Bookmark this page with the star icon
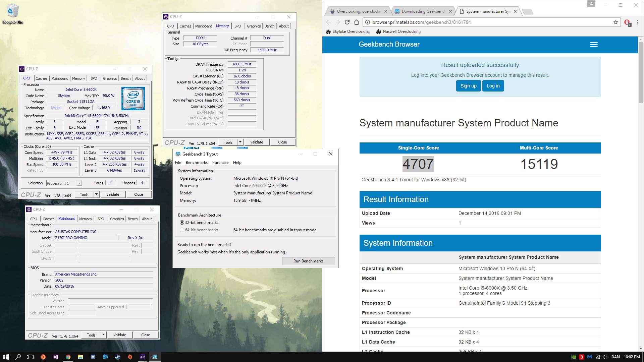This screenshot has height=362, width=644. coord(616,22)
